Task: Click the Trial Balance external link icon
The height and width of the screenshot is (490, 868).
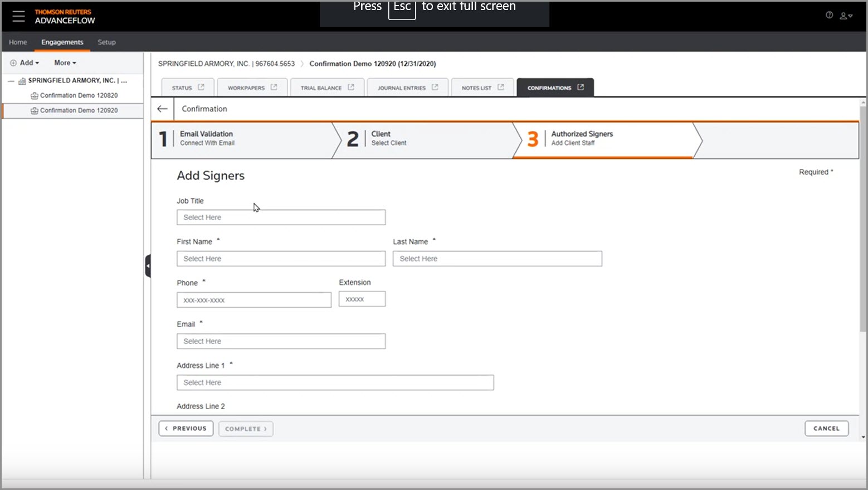Action: (351, 87)
